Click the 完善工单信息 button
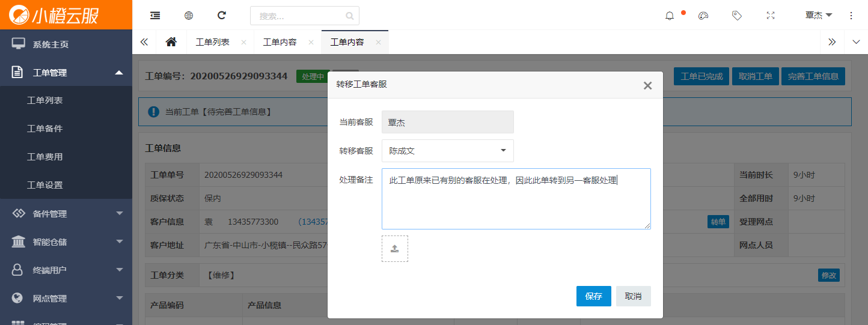Screen dimensions: 868x325 (x=813, y=76)
